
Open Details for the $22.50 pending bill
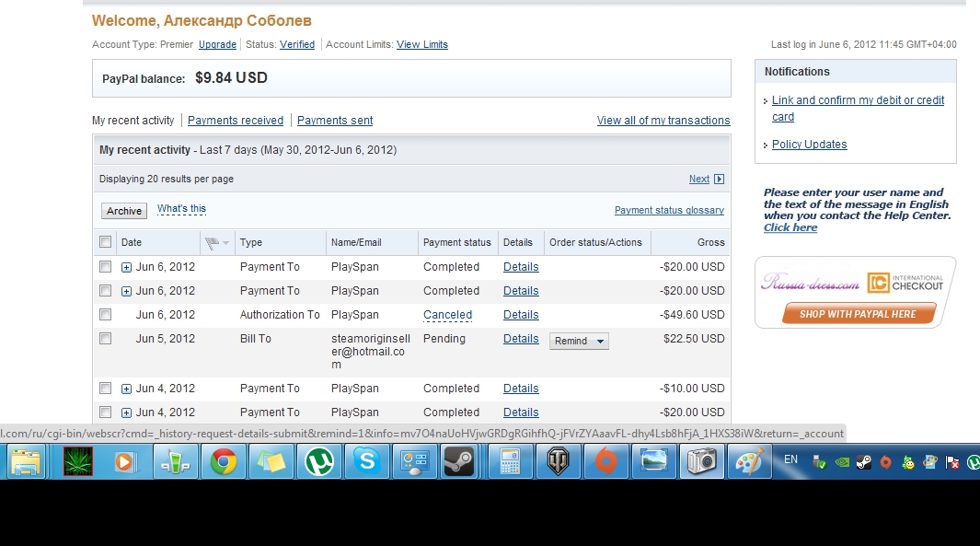pos(521,338)
